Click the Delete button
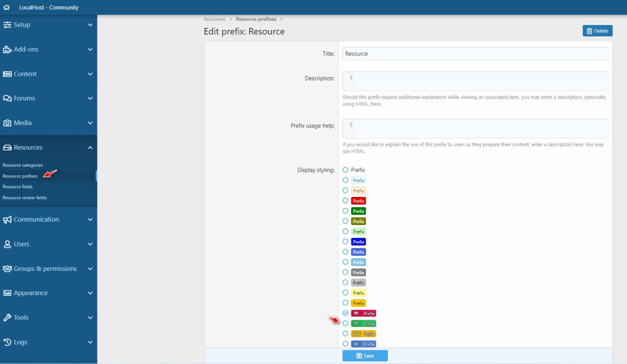 click(x=597, y=30)
